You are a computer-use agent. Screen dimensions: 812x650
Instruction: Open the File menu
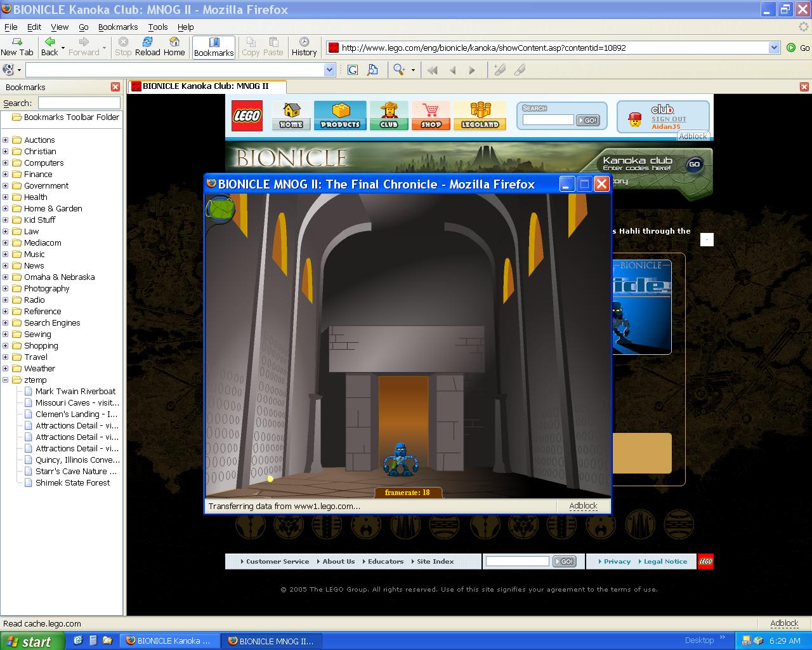[x=11, y=27]
